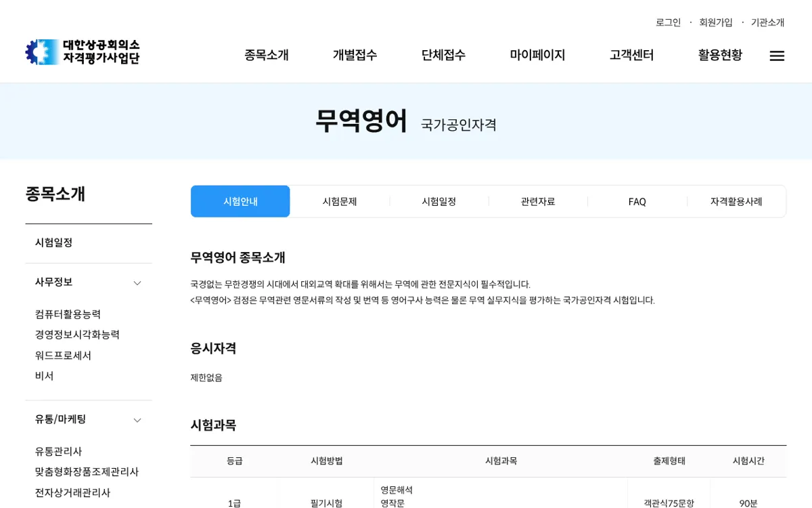Collapse the 유통/마케팅 section chevron

point(137,421)
